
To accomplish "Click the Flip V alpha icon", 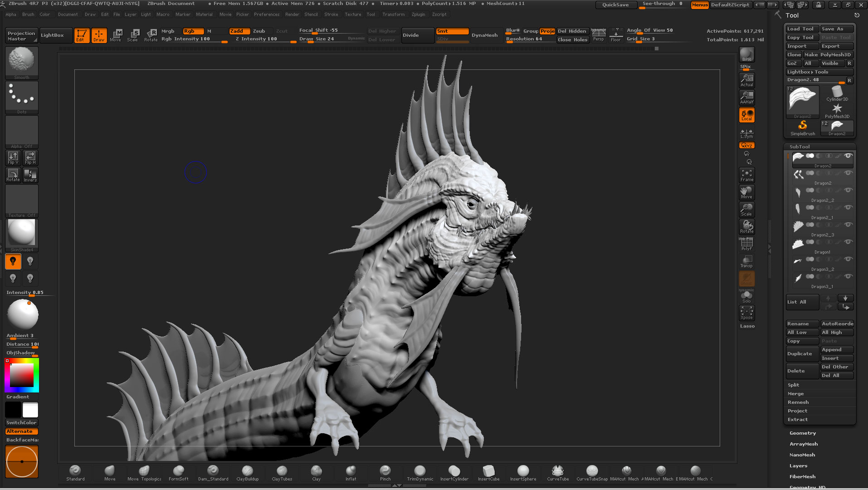I will click(13, 157).
